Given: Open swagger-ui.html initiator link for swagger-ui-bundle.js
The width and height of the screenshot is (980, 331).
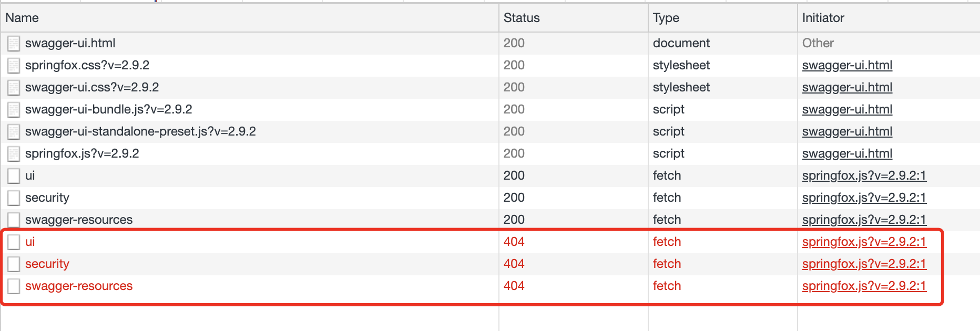Looking at the screenshot, I should click(847, 109).
